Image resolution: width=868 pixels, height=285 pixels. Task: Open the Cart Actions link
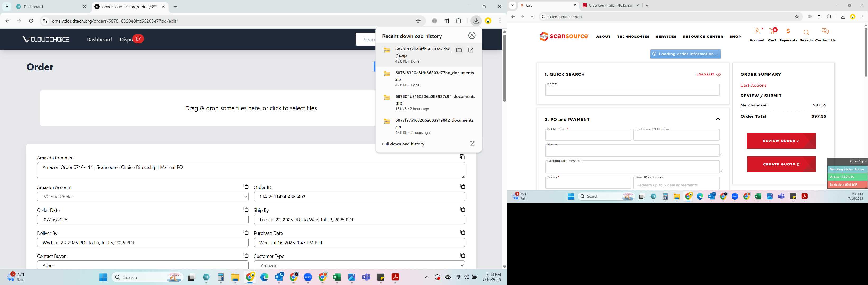[753, 85]
